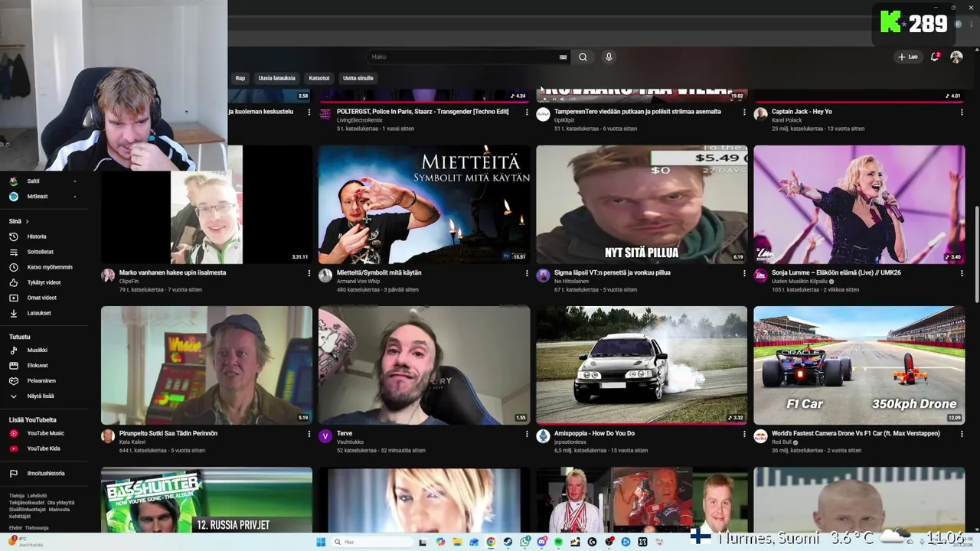
Task: Open options menu for TampereenTero video
Action: click(744, 112)
